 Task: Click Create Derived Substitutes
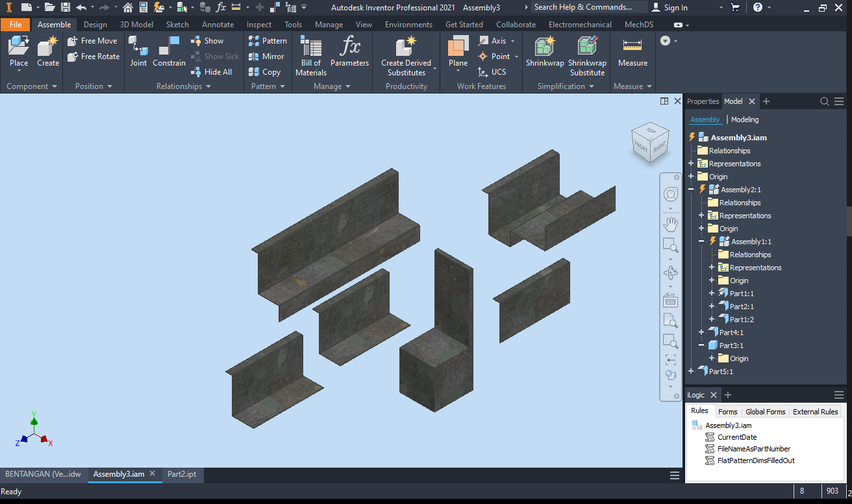coord(407,56)
